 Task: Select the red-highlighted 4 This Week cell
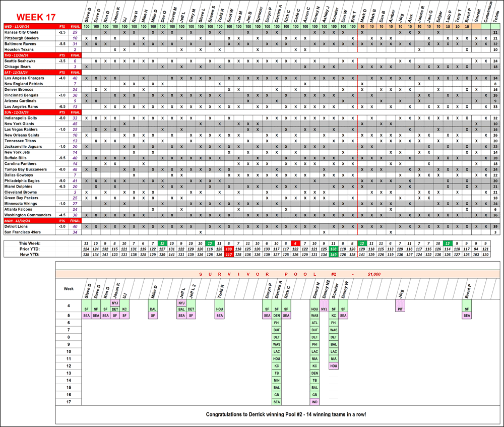295,243
